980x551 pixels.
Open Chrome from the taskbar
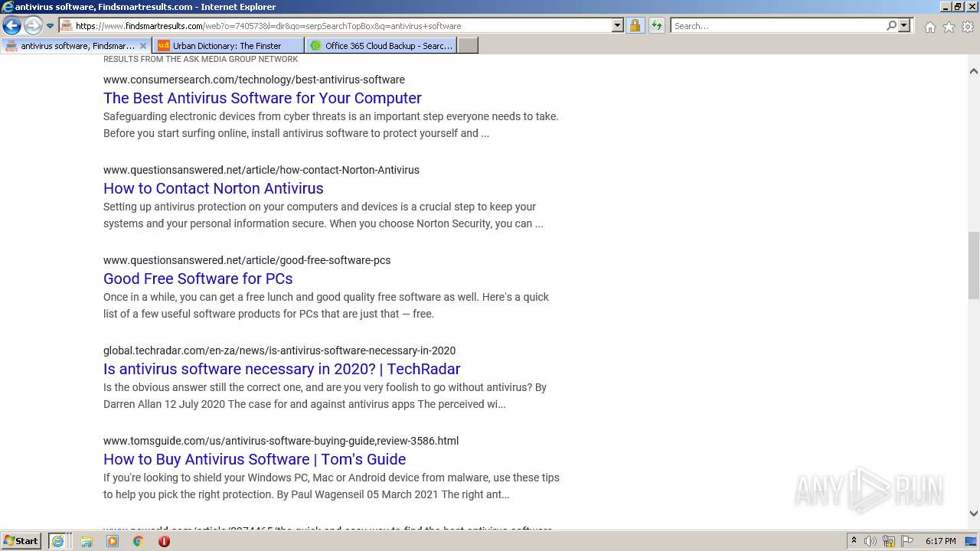(138, 541)
